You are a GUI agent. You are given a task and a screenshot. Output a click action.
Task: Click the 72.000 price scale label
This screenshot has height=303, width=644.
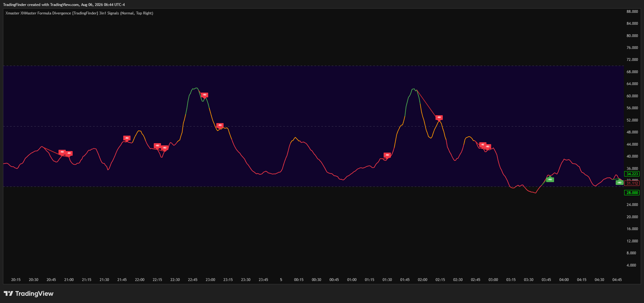[632, 60]
